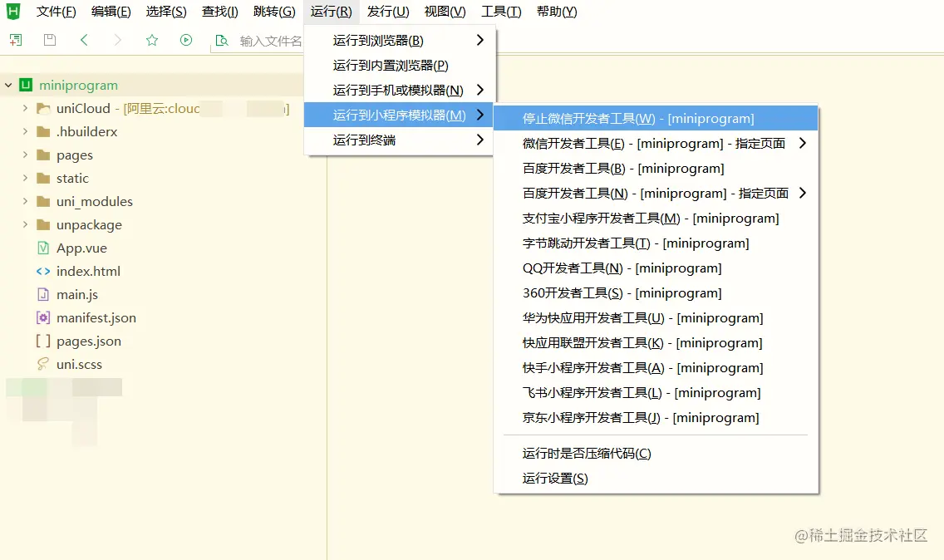Click the uni_modules folder icon

[43, 201]
